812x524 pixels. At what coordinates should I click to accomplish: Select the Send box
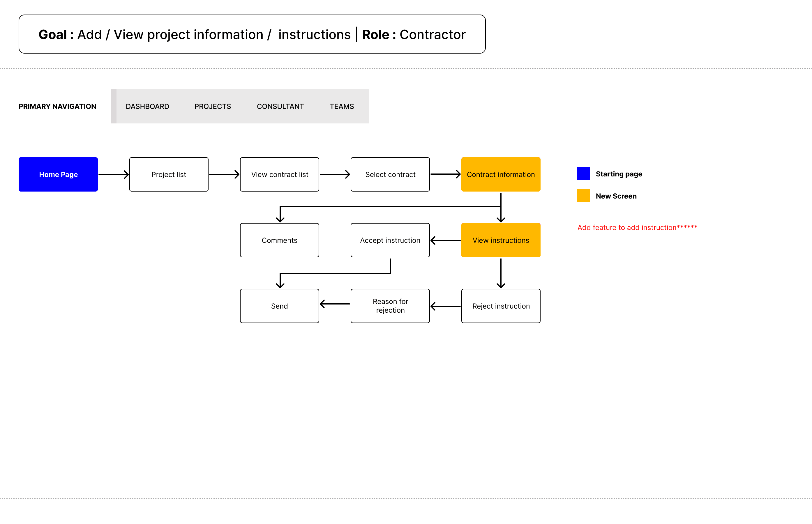click(x=279, y=306)
